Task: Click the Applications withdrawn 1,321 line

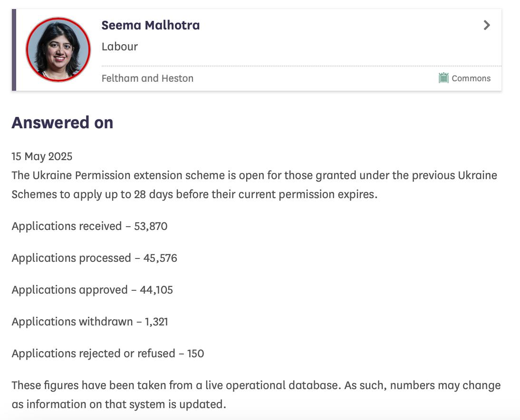Action: (x=90, y=322)
